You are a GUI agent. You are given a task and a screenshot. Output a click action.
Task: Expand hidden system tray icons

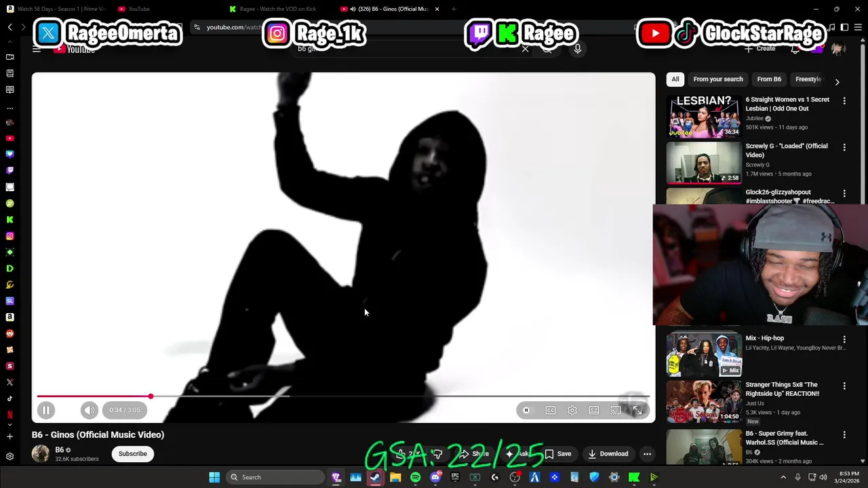783,477
